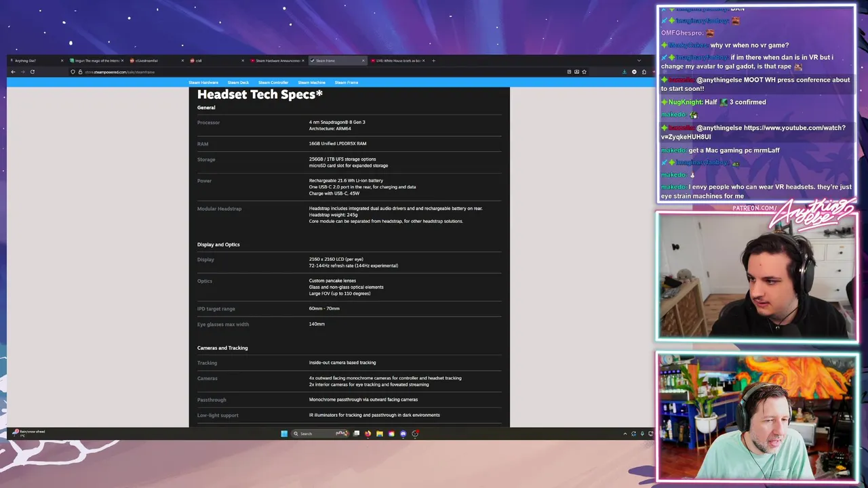This screenshot has height=488, width=868.
Task: Click the top webcam feed thumbnail
Action: [757, 277]
